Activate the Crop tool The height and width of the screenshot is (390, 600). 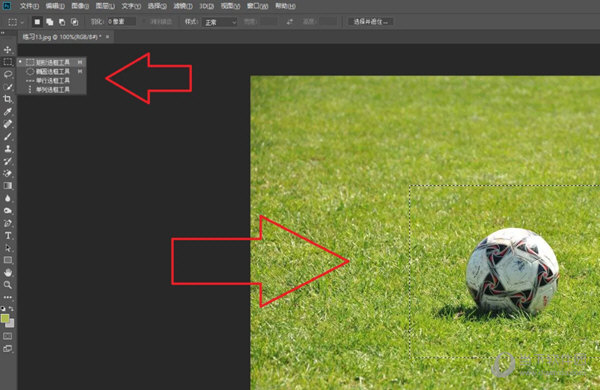tap(8, 99)
